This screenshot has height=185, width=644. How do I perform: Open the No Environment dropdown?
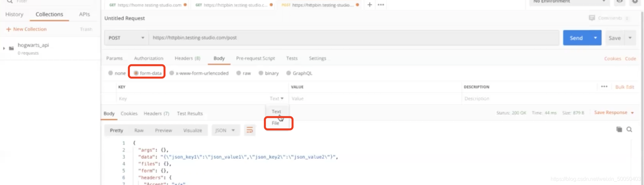tap(569, 2)
